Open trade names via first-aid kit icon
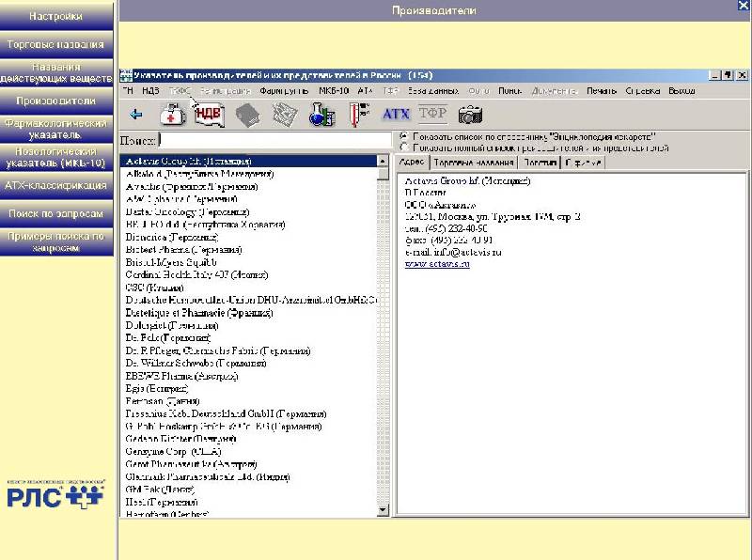Screen dimensions: 752x560 pos(173,114)
